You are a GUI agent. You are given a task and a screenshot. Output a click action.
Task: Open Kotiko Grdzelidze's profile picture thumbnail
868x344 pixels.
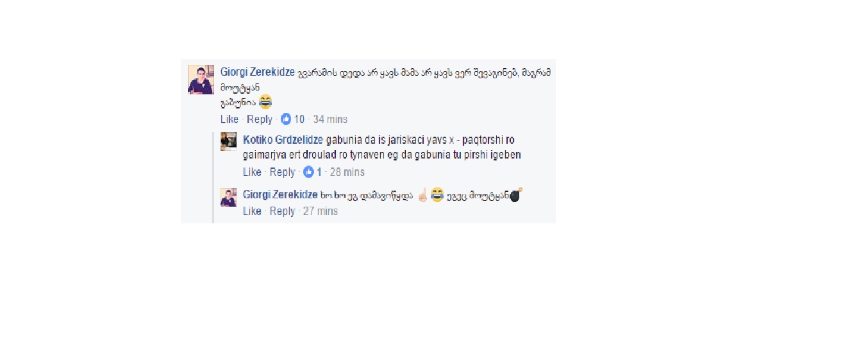click(x=229, y=141)
